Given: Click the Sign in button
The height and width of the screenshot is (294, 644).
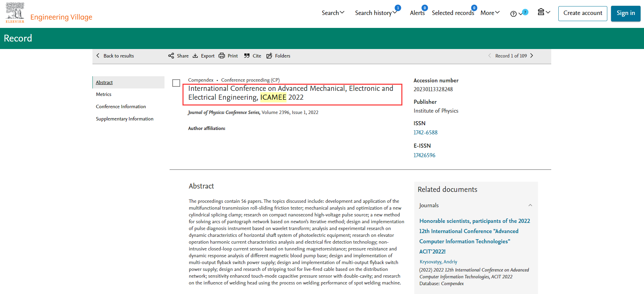Looking at the screenshot, I should (626, 13).
